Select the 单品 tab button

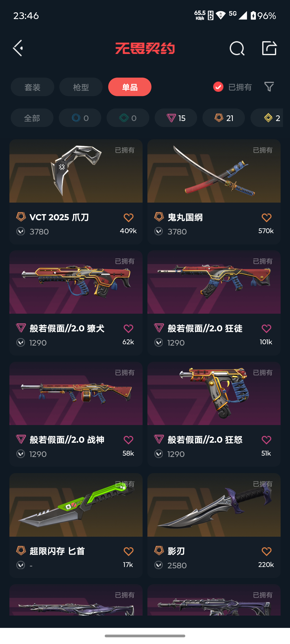click(130, 87)
